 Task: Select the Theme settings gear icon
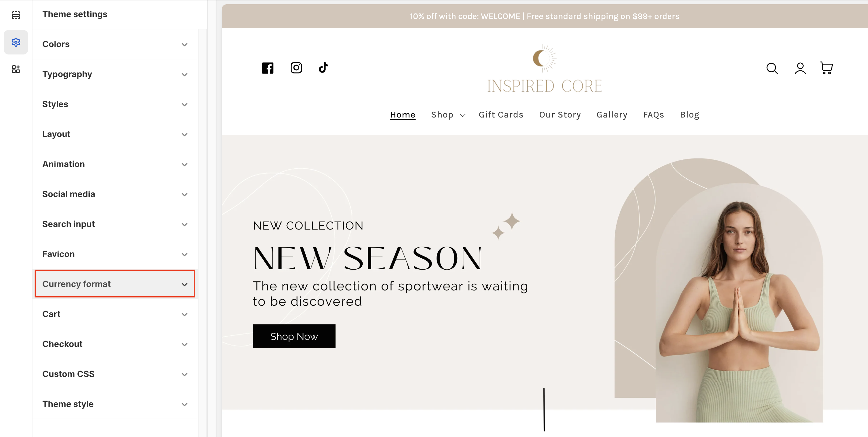tap(16, 42)
